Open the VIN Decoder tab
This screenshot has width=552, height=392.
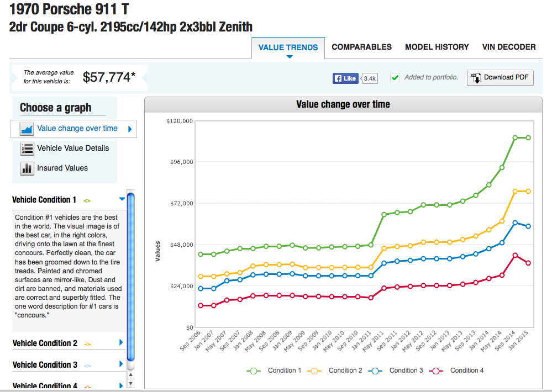coord(508,47)
